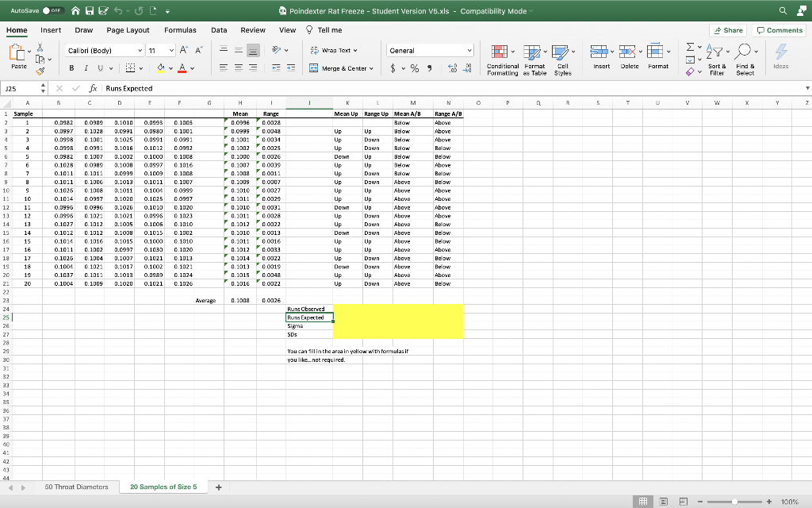Switch to Page Break Preview in status bar
This screenshot has width=812, height=508.
click(x=683, y=502)
